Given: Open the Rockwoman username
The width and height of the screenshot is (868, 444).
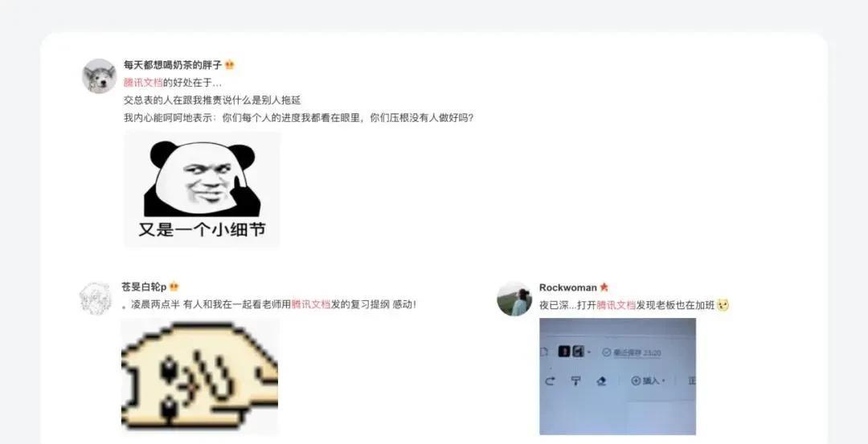Looking at the screenshot, I should 568,287.
